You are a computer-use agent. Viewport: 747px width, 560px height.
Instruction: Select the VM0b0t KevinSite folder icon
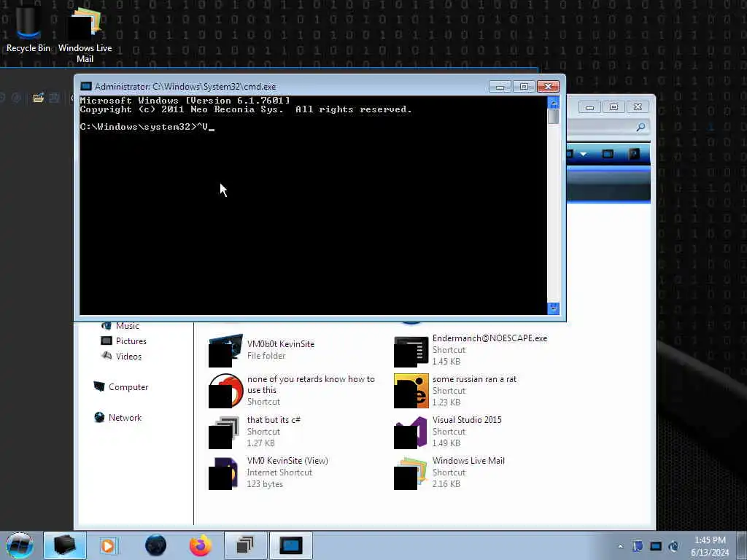pos(225,351)
